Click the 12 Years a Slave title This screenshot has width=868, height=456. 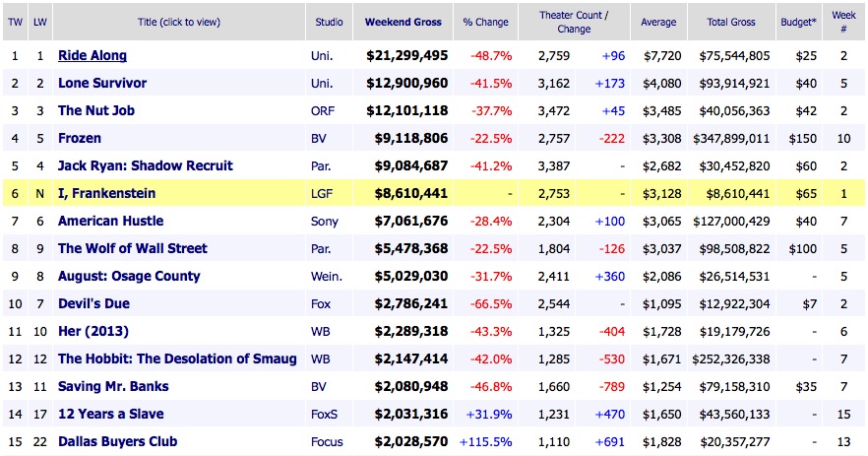click(110, 415)
